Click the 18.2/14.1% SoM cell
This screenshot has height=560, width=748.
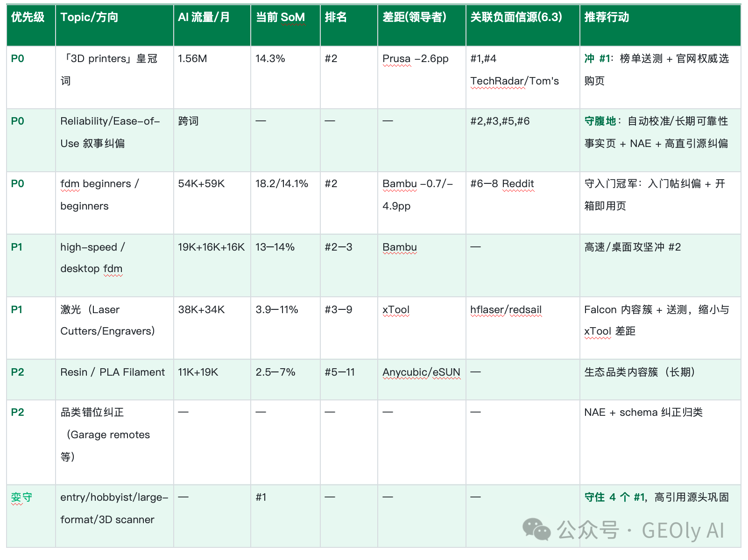pyautogui.click(x=285, y=203)
